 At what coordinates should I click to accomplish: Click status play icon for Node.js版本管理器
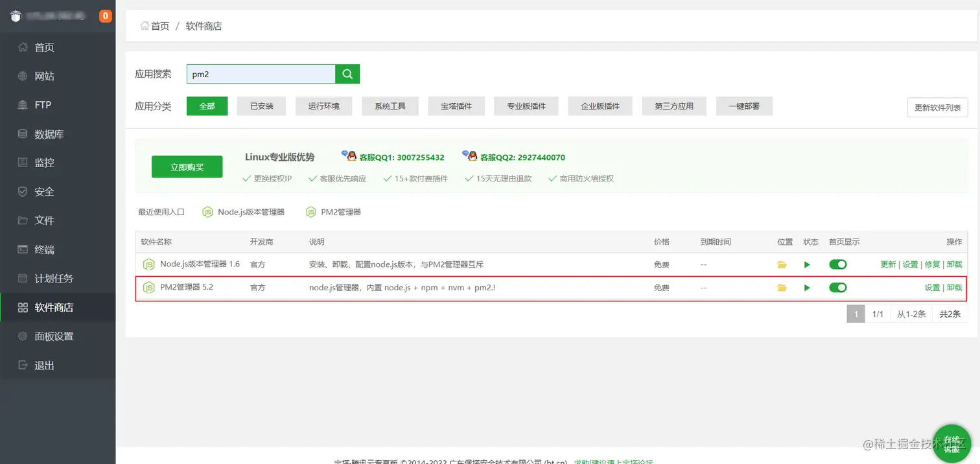(807, 264)
